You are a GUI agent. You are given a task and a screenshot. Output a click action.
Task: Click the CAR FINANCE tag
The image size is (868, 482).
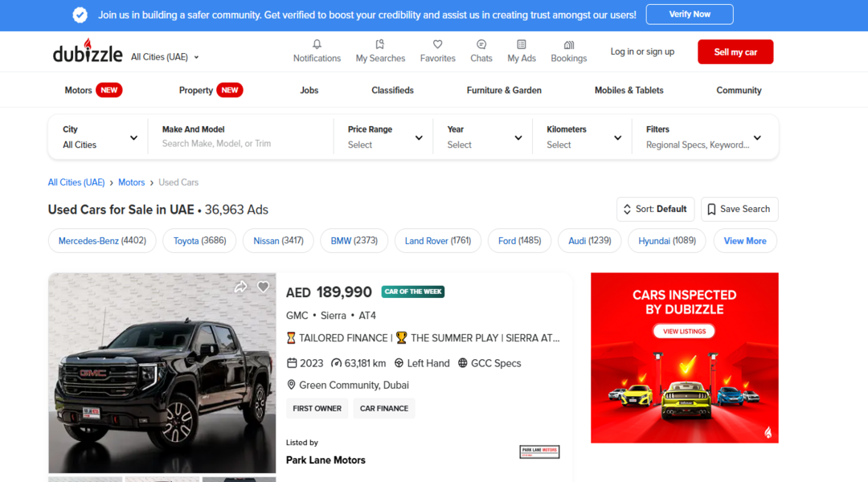point(384,408)
